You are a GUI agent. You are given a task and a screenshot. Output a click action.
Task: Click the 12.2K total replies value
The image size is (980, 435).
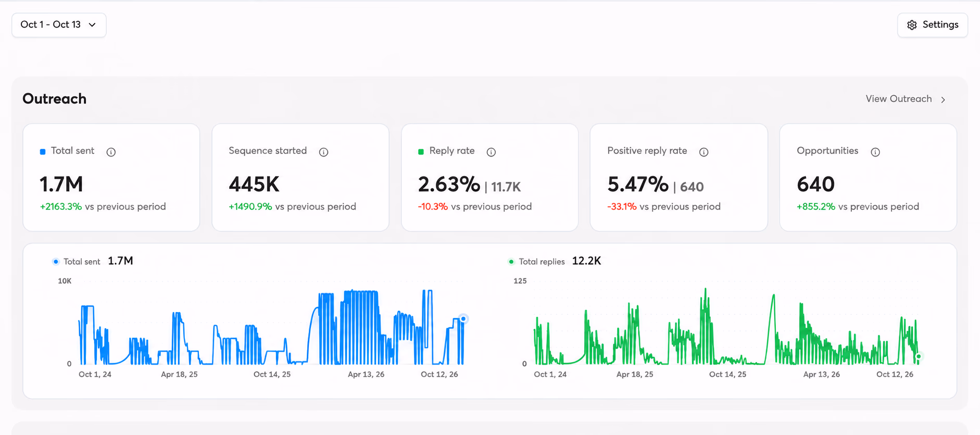click(586, 261)
